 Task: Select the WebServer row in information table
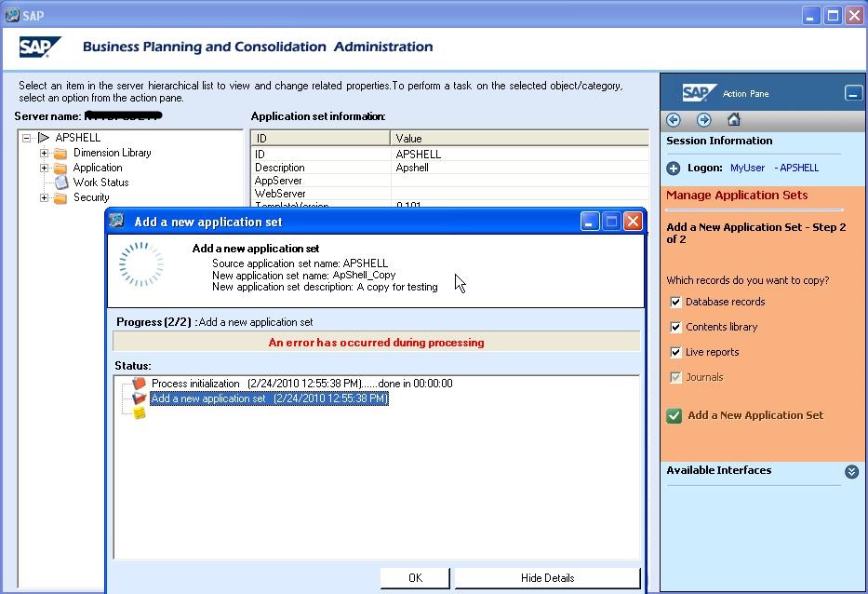(449, 194)
